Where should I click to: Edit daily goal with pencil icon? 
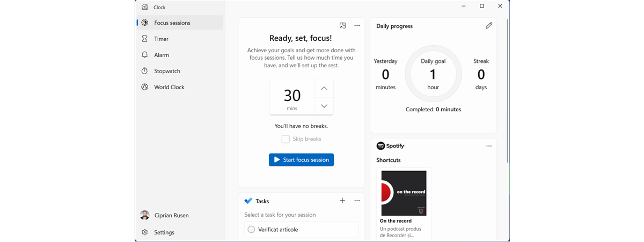[x=489, y=26]
